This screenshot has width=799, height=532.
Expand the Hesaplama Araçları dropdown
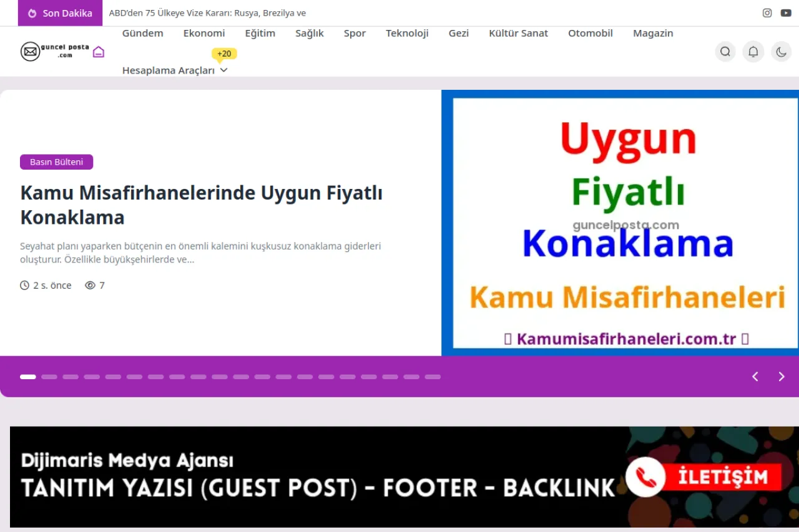point(169,70)
